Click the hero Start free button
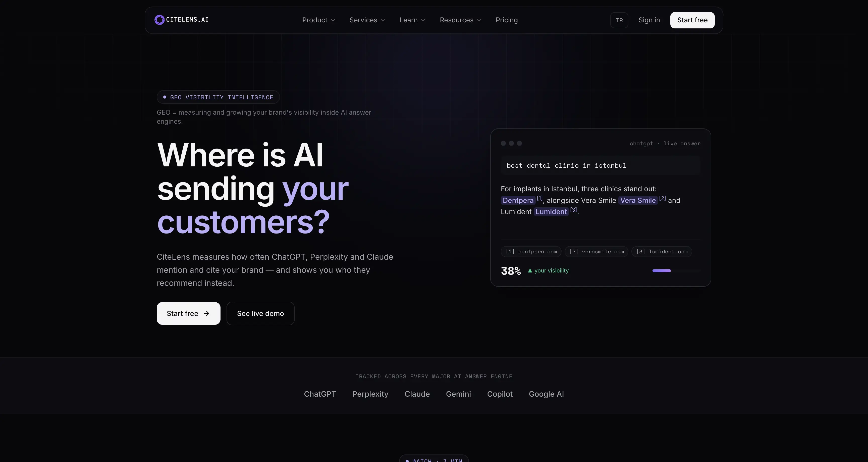Viewport: 868px width, 462px height. [x=188, y=313]
